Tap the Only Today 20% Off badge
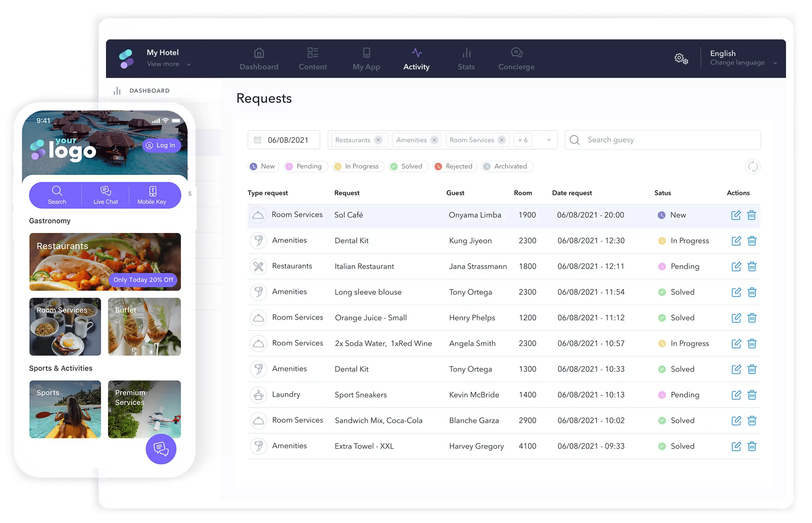Image resolution: width=812 pixels, height=523 pixels. [x=143, y=280]
